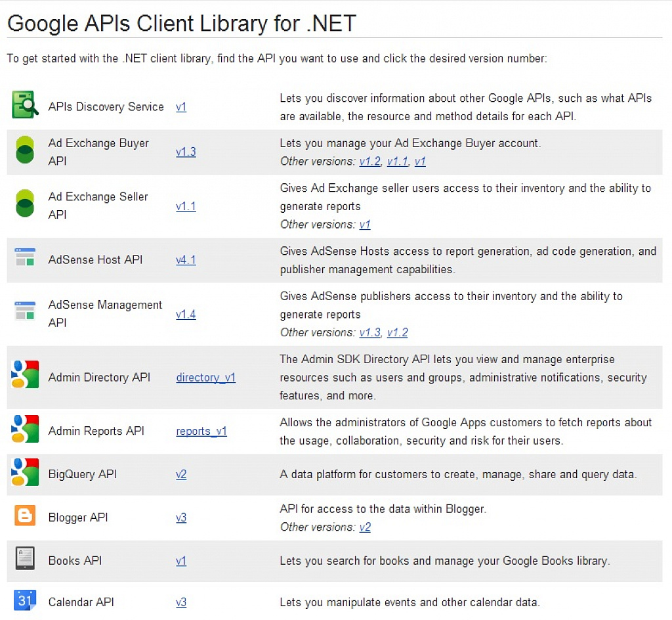672x620 pixels.
Task: Click the Blogger API orange icon
Action: pos(25,516)
